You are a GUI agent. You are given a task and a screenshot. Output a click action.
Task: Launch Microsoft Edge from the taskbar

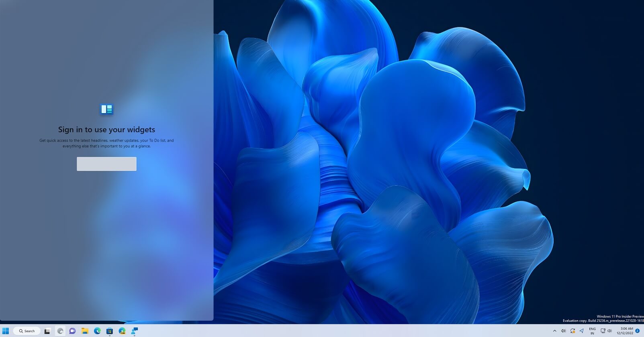(97, 331)
